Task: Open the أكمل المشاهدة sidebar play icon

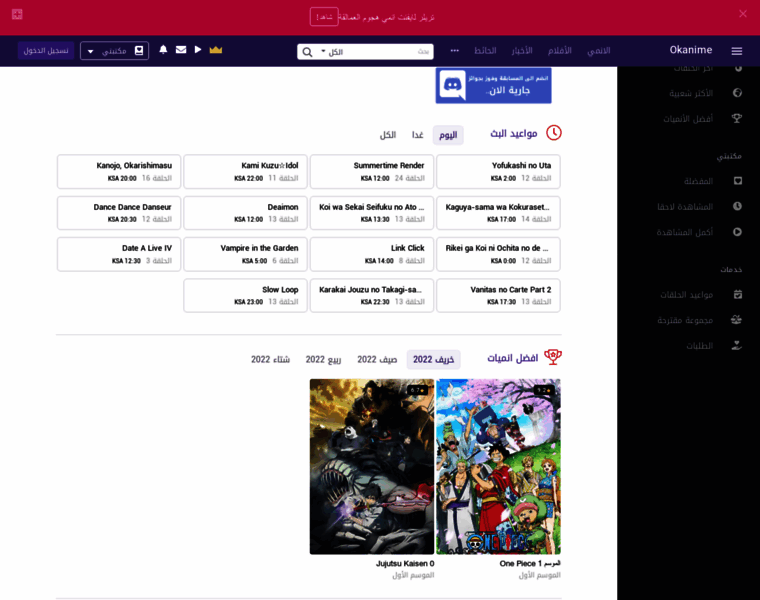Action: tap(737, 232)
